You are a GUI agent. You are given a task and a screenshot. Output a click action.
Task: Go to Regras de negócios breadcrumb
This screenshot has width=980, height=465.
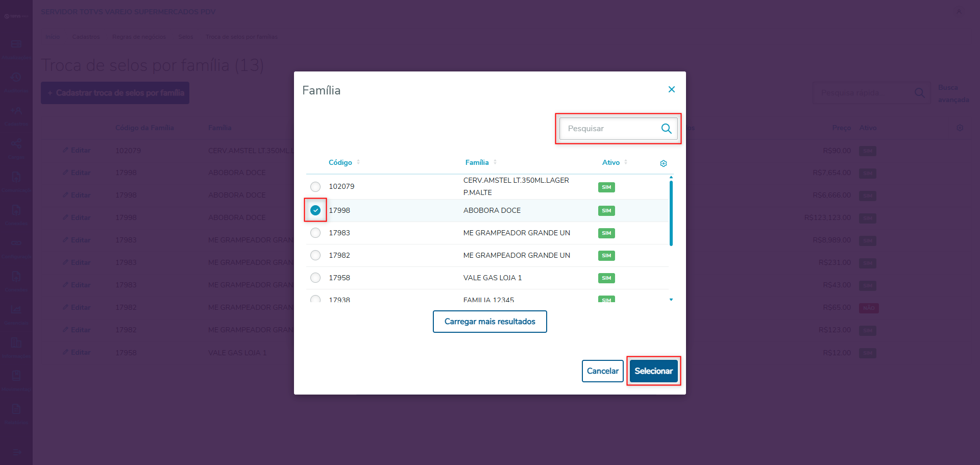click(139, 37)
